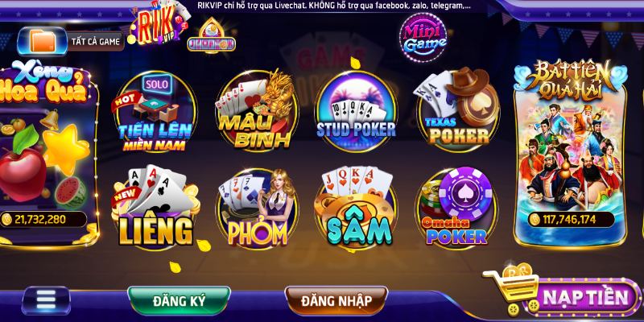
Task: Click the scrolling Livechat support notice
Action: pos(334,6)
